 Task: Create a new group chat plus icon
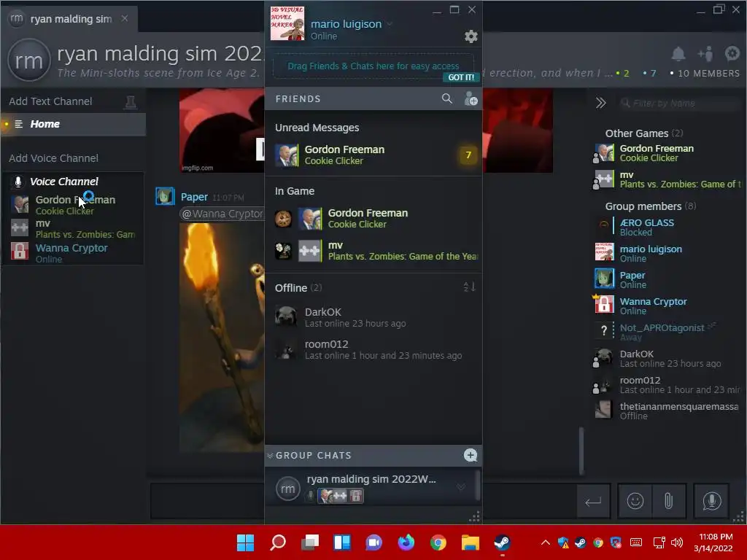tap(471, 455)
